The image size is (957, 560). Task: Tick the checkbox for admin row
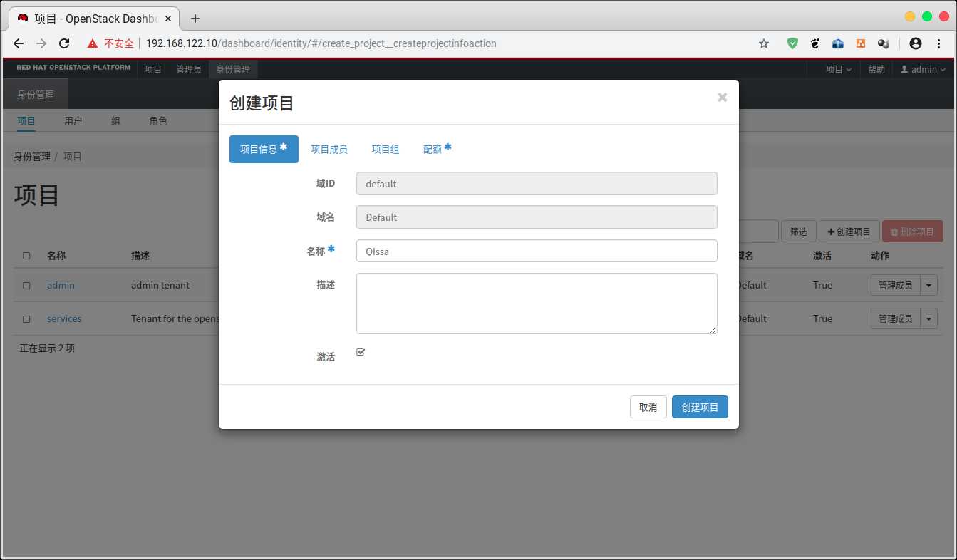[26, 285]
